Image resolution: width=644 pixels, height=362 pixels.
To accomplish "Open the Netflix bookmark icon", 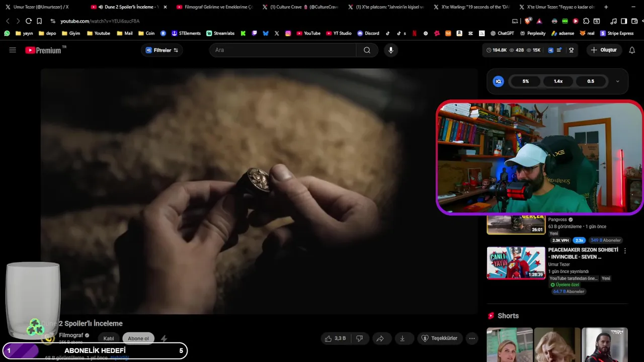I will click(415, 33).
